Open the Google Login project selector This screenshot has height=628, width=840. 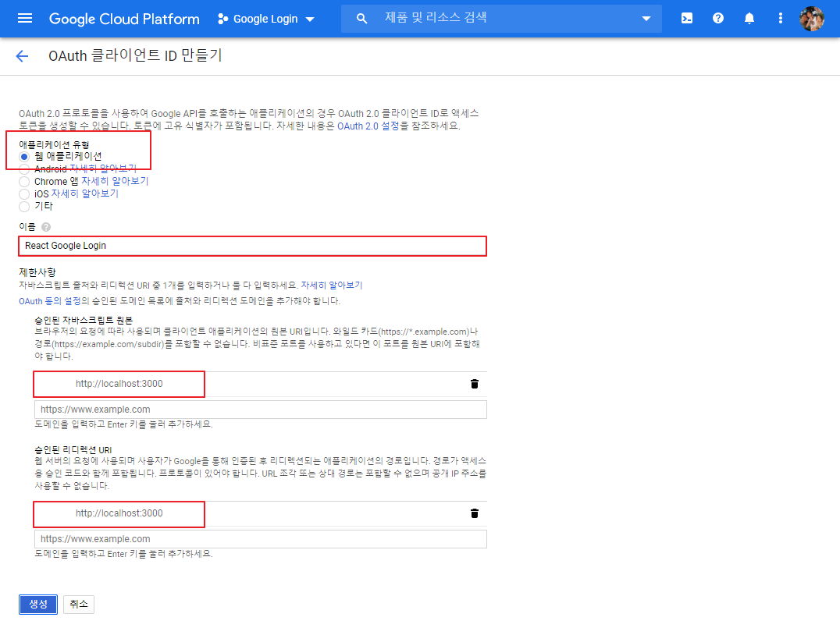[x=266, y=19]
